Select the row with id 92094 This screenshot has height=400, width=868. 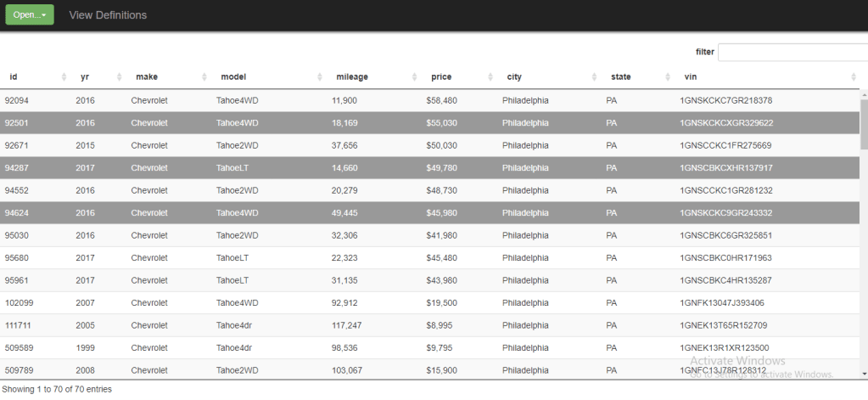[x=339, y=101]
